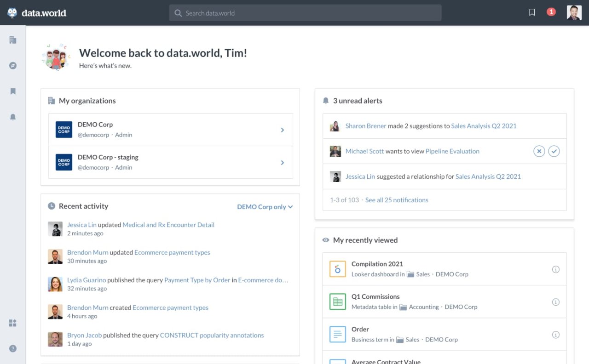
Task: Show info for Q1 Commissions
Action: [555, 302]
